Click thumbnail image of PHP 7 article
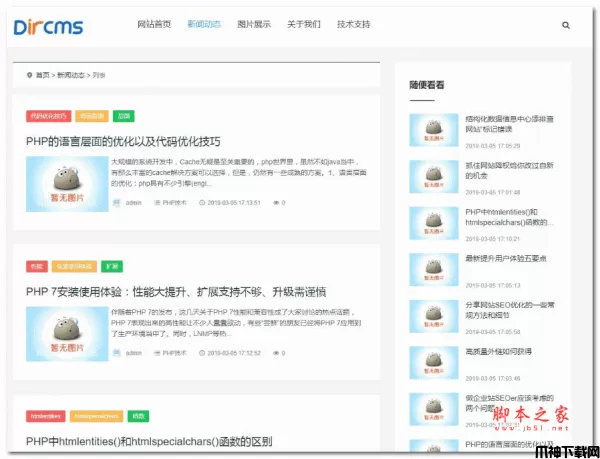 pos(67,334)
